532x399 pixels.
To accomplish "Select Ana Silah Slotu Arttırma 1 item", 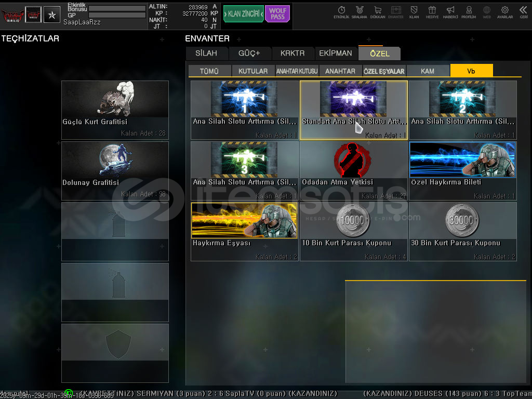I will point(245,110).
